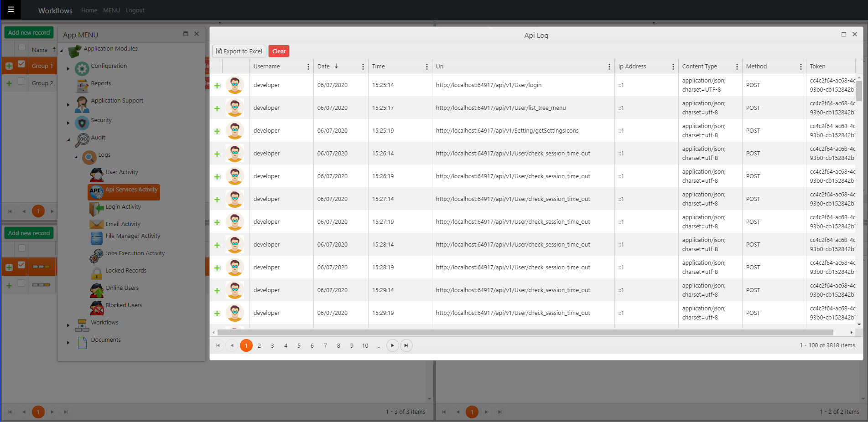Click the Jobs Execution Activity gears icon
The image size is (868, 422).
96,256
